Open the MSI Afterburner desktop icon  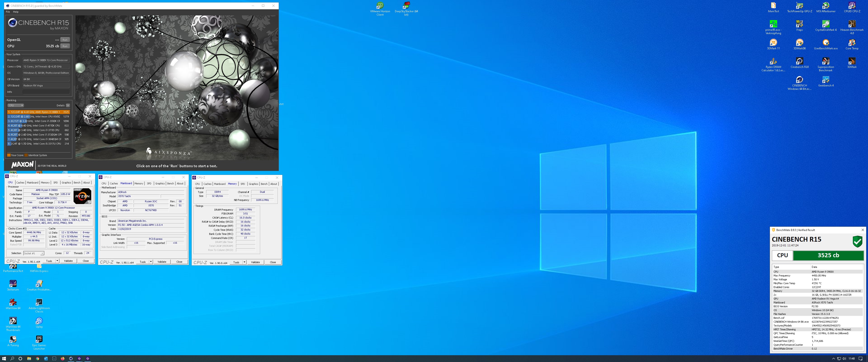click(826, 7)
